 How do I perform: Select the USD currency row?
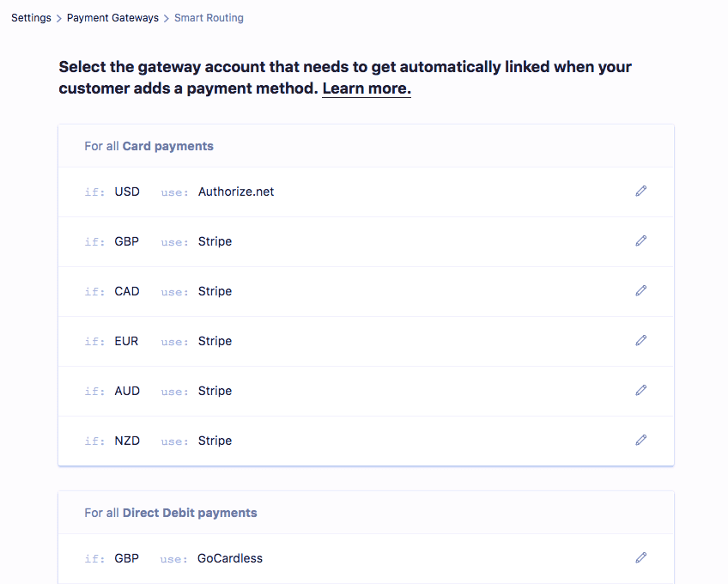tap(366, 192)
